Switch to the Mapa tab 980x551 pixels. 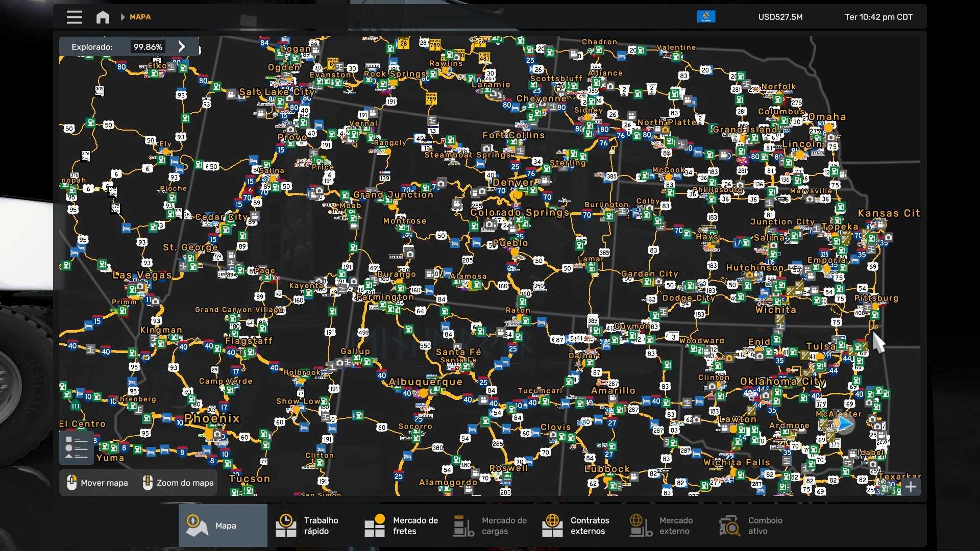(223, 525)
